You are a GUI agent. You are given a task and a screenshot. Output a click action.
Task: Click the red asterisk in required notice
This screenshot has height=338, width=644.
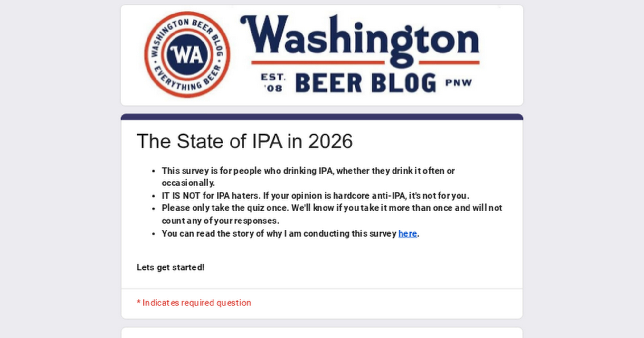coord(138,302)
